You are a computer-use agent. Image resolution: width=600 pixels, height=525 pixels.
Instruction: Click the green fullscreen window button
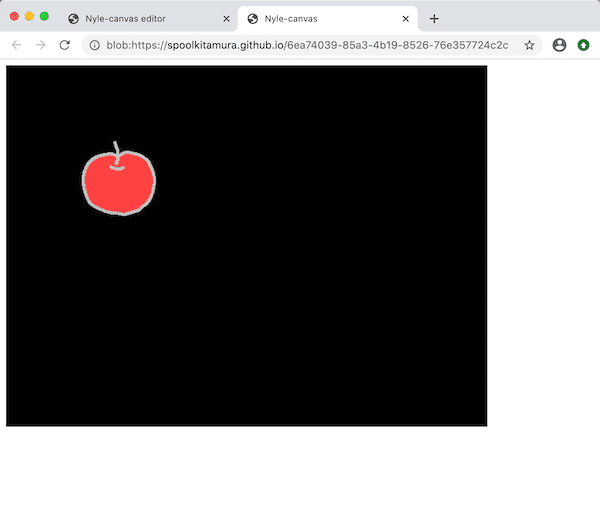point(44,16)
